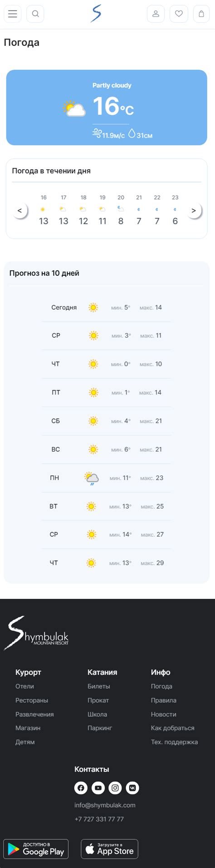This screenshot has width=215, height=868.
Task: Open the hamburger menu
Action: click(13, 14)
